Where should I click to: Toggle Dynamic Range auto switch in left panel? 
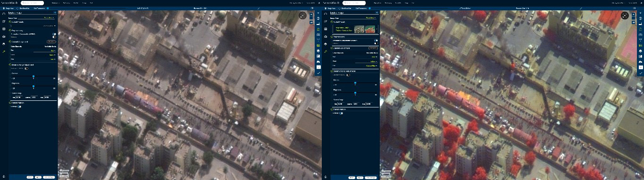[26, 68]
